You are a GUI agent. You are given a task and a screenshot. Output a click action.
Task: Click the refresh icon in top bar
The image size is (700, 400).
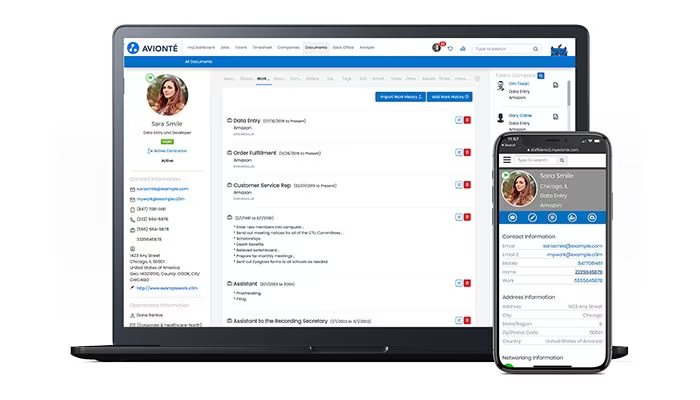(x=450, y=48)
